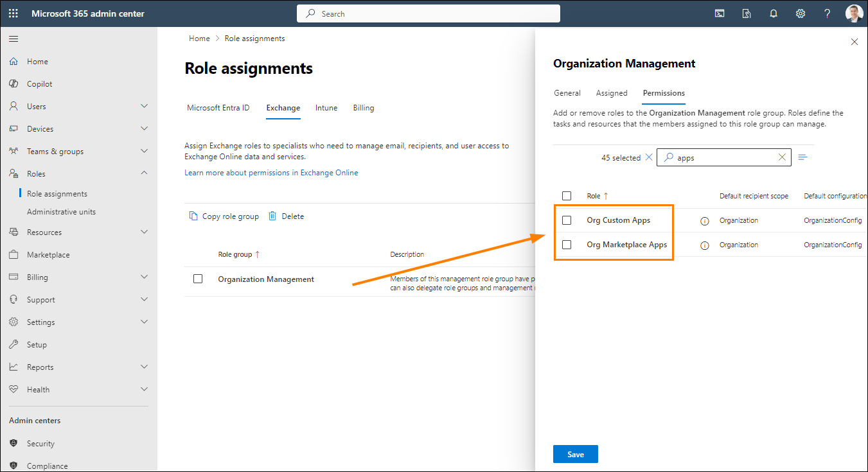Click Default recipient scope column header
The image size is (868, 472).
pos(754,196)
